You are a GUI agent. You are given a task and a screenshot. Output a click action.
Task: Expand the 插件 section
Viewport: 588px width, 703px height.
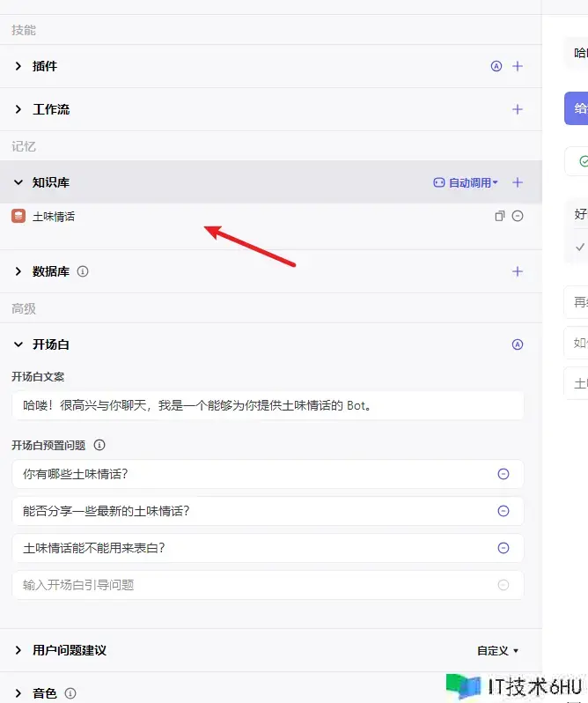tap(18, 66)
